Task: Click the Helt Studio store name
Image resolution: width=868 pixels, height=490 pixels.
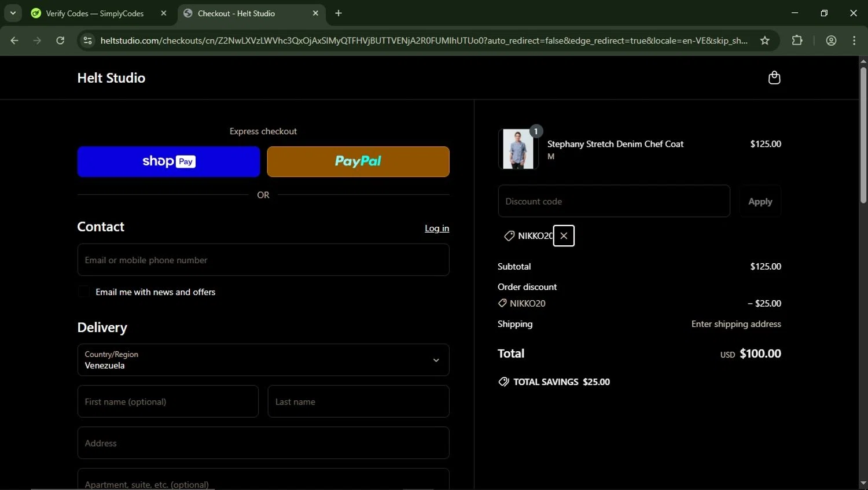Action: (x=111, y=78)
